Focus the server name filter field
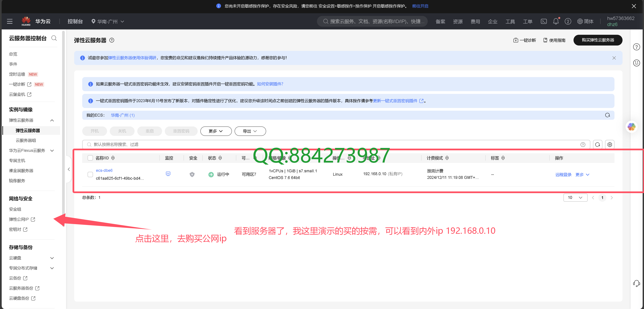Screen dimensions: 644x309 click(336, 144)
